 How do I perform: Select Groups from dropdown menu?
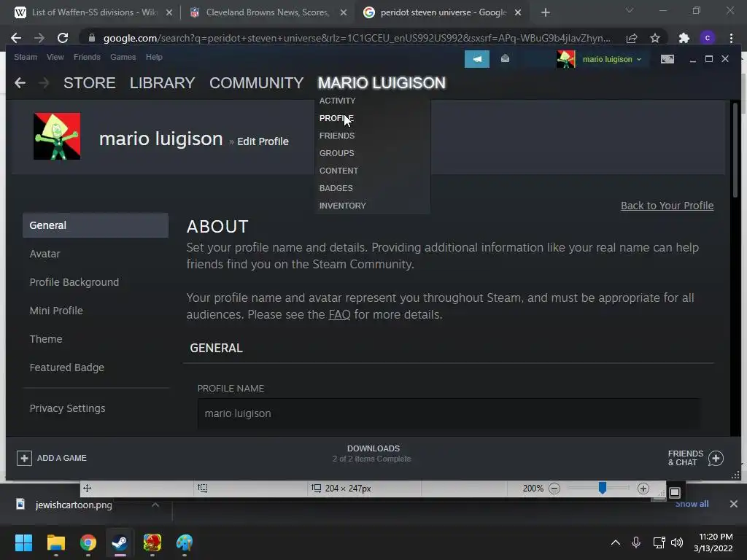pos(336,153)
